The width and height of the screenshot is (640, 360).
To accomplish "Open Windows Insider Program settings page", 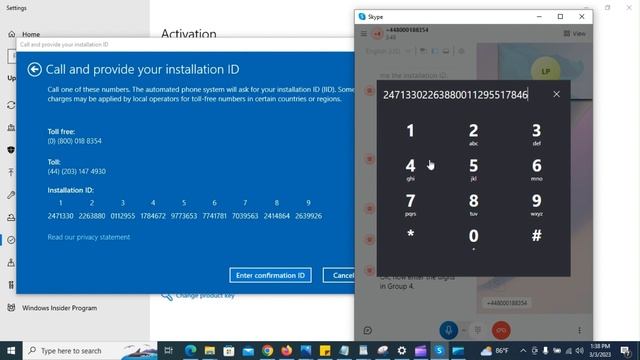I will click(x=60, y=308).
